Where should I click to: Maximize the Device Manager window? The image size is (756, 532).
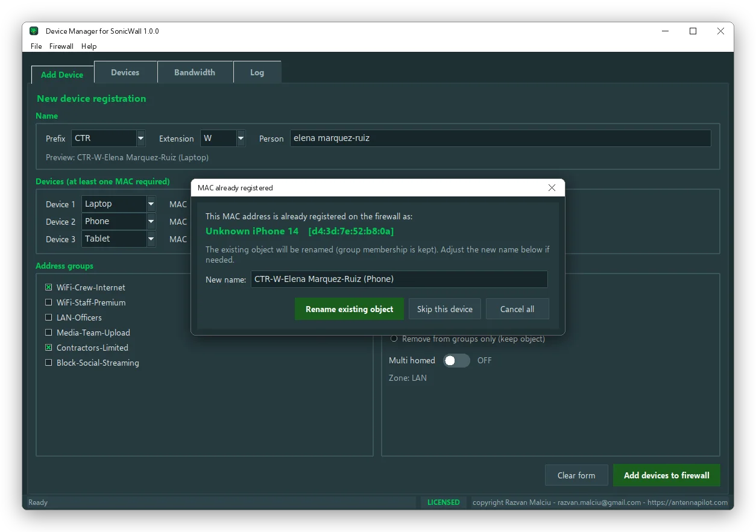[693, 31]
